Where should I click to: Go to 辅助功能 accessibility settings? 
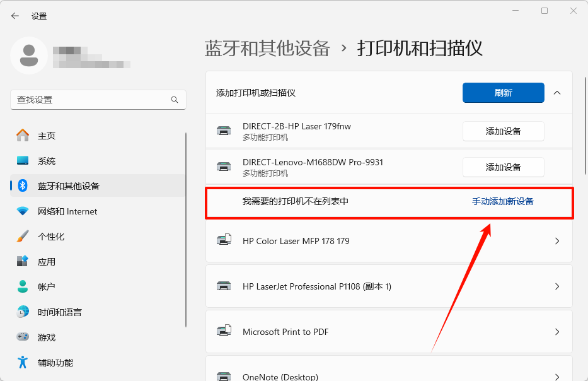[55, 363]
